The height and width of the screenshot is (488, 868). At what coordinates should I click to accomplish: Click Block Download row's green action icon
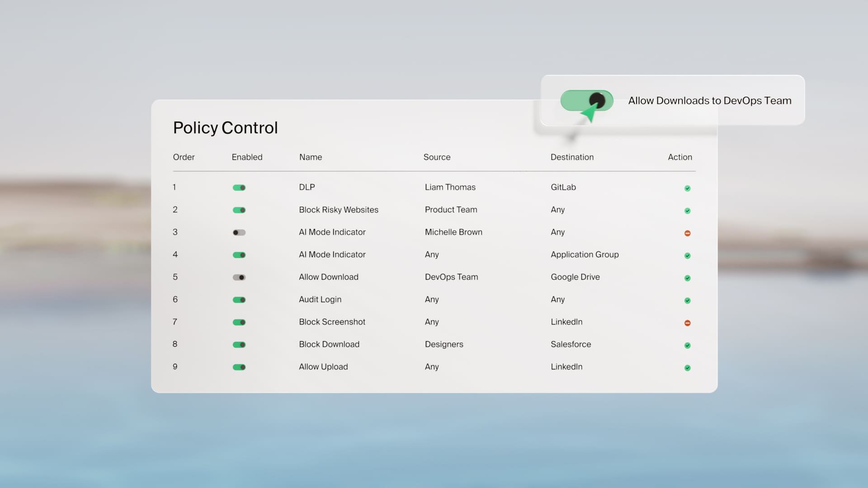687,345
